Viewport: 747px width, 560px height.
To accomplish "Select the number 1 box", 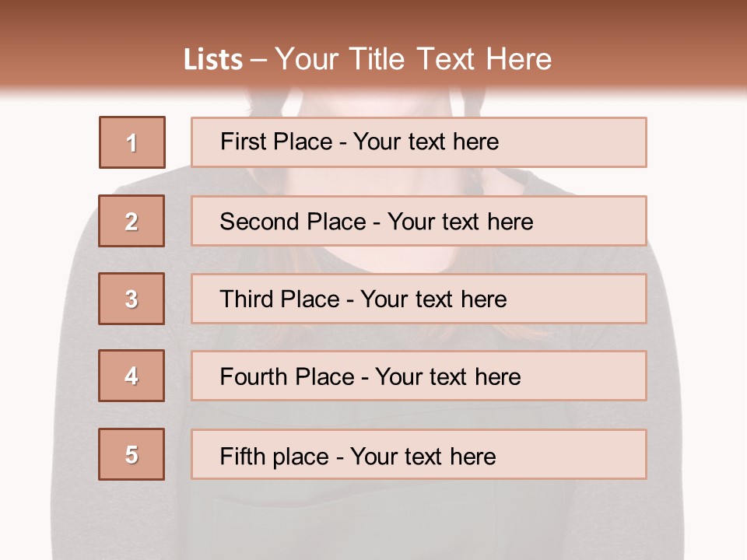I will tap(132, 142).
